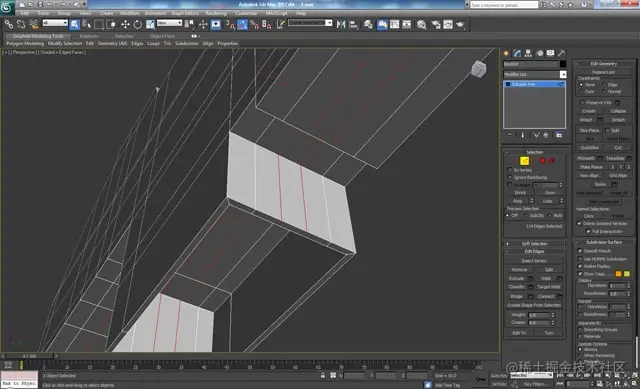Toggle the Percent Snap icon

point(254,25)
